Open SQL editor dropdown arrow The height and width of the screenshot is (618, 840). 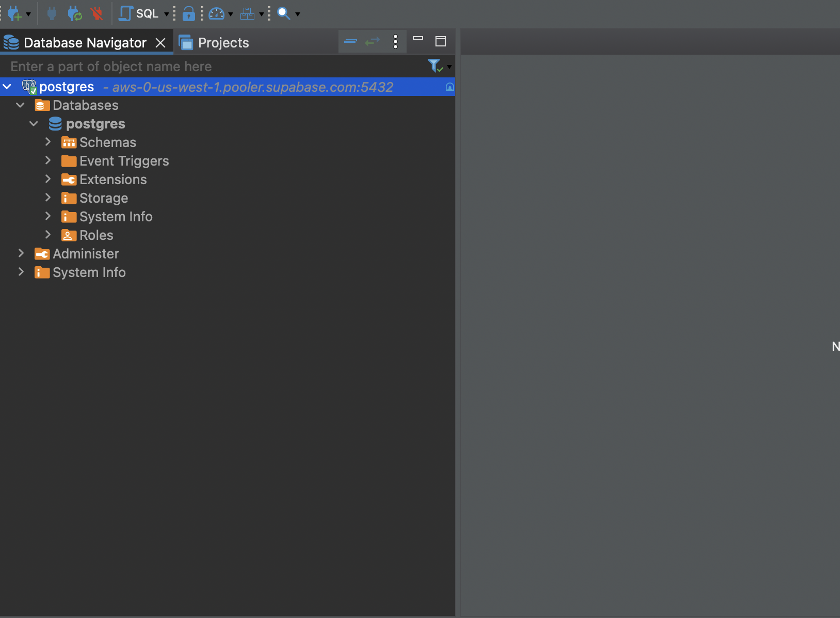tap(166, 14)
